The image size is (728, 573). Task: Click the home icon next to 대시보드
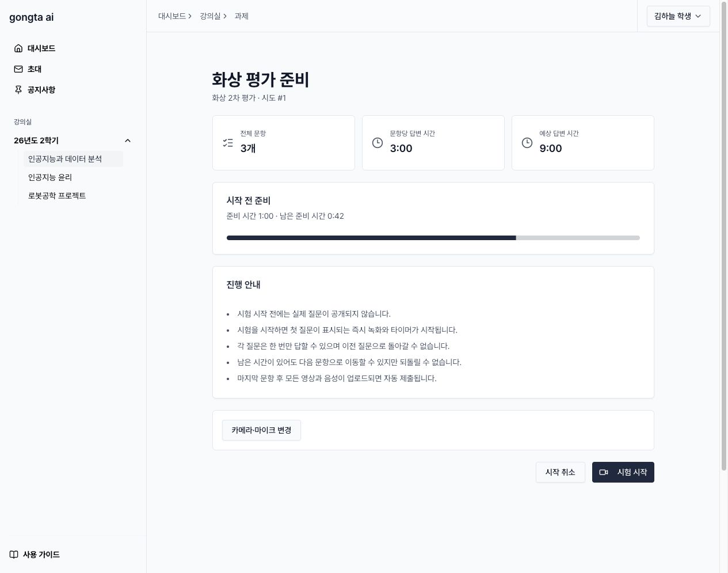click(x=18, y=48)
